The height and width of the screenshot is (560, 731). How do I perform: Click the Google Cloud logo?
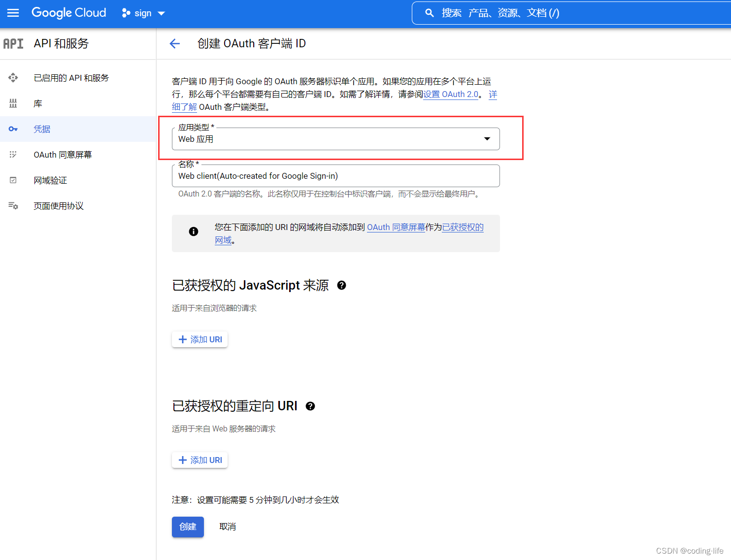pyautogui.click(x=69, y=13)
